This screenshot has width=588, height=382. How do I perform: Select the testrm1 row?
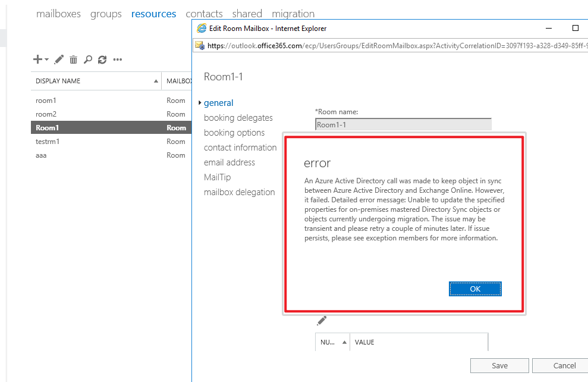tap(111, 142)
